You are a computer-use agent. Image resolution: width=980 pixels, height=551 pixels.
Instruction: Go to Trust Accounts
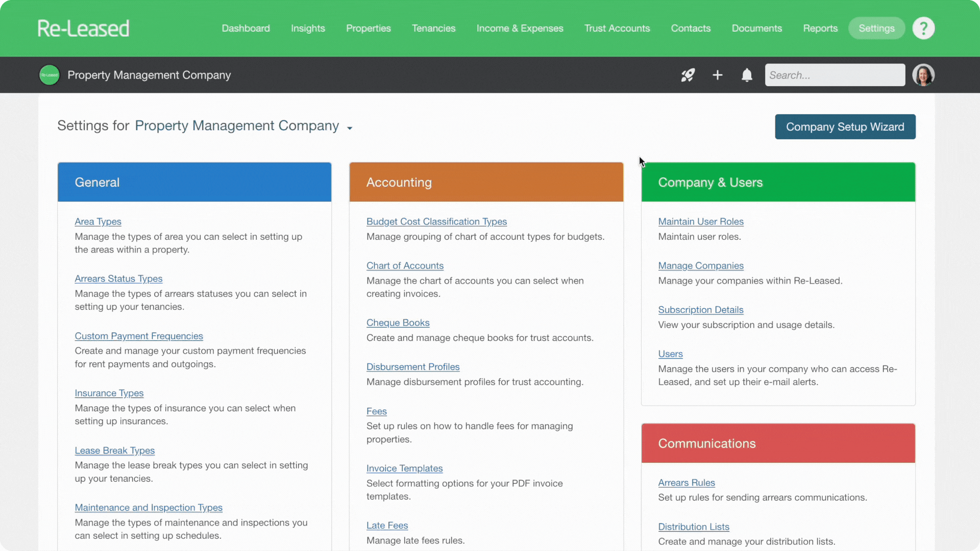(x=617, y=28)
